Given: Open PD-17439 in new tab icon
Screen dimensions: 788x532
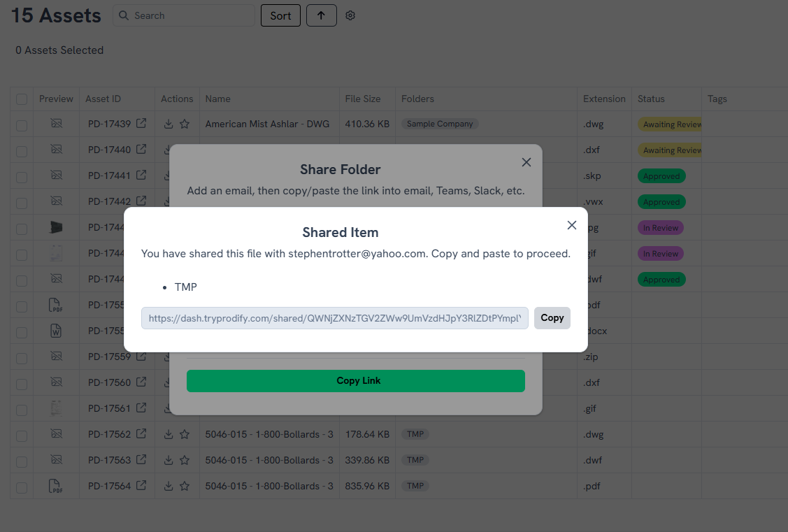Looking at the screenshot, I should coord(141,124).
